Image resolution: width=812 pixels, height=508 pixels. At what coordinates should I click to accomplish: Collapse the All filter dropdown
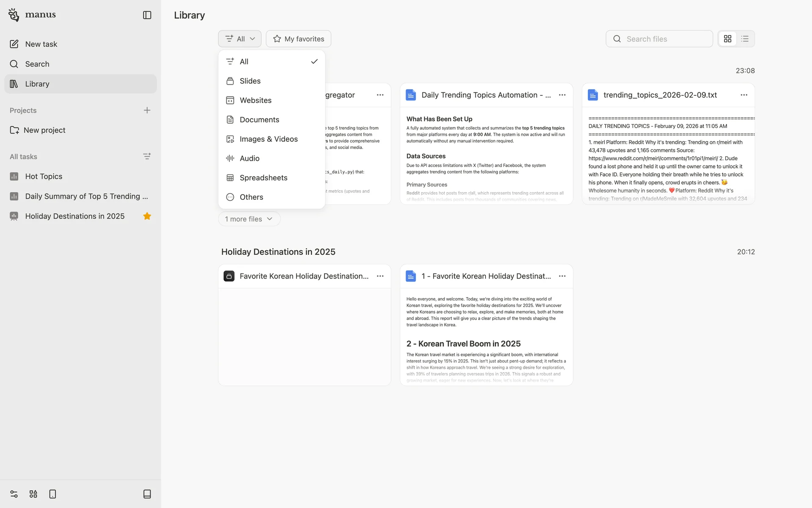click(240, 39)
